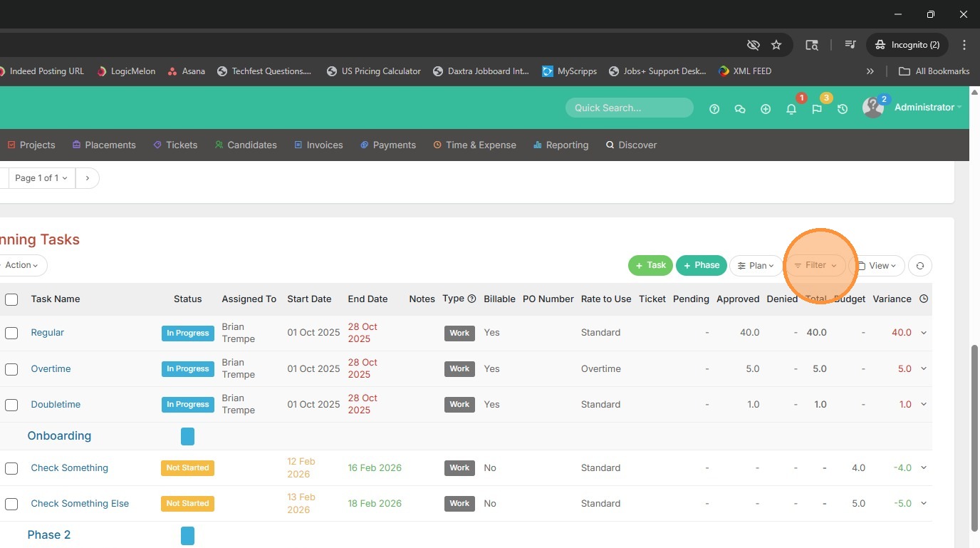The height and width of the screenshot is (548, 980).
Task: Go to the Projects menu
Action: [x=31, y=145]
